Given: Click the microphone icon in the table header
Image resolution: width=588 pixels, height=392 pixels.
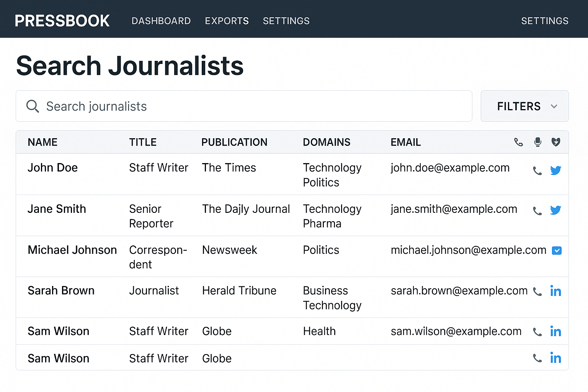Looking at the screenshot, I should click(x=538, y=142).
